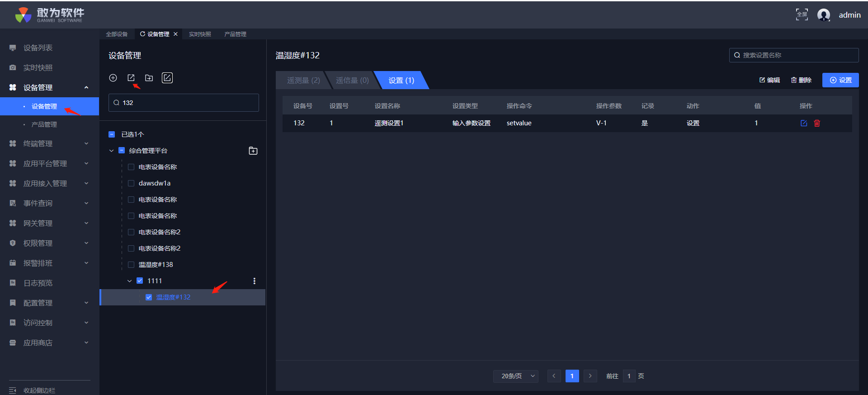Open the 产品管理 top tab

(x=235, y=34)
